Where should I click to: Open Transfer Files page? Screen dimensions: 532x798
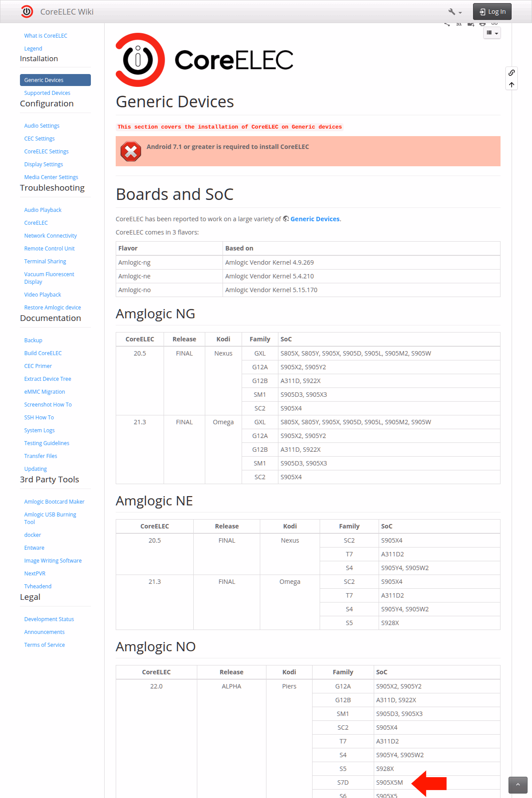41,456
